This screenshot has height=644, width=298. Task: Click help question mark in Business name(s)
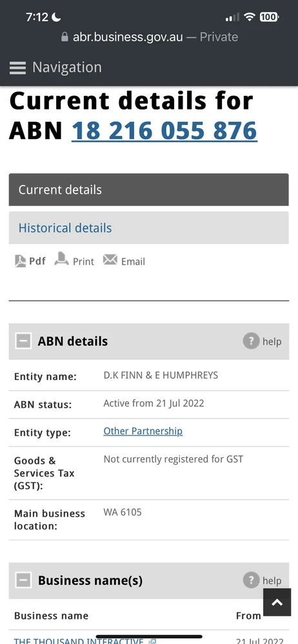(x=251, y=580)
